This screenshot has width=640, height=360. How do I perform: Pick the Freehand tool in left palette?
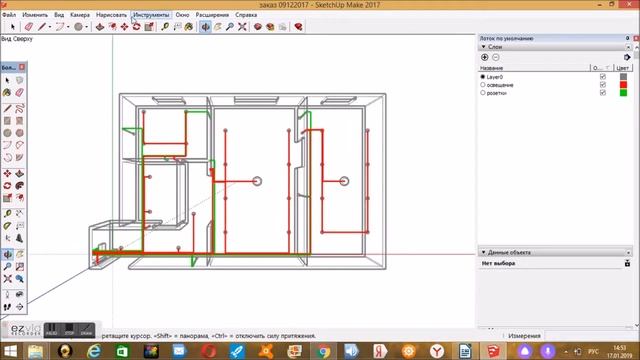click(x=20, y=109)
